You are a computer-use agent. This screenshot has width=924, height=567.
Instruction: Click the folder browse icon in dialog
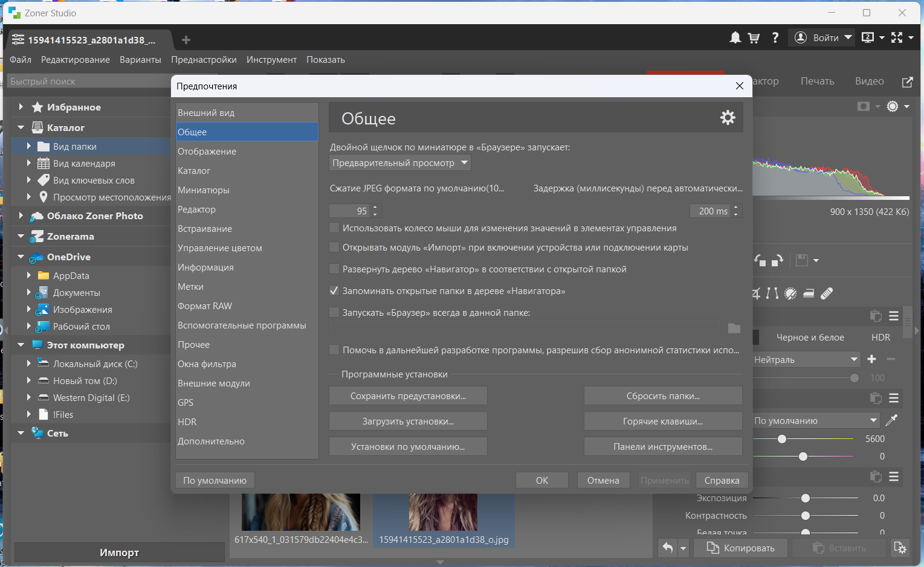point(734,328)
